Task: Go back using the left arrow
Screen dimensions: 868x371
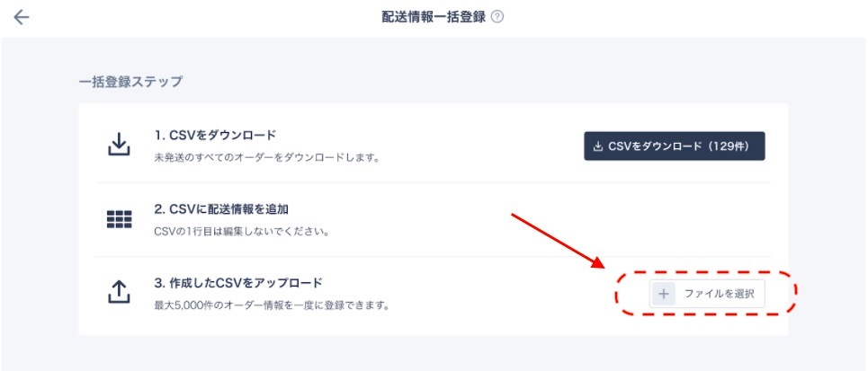Action: tap(21, 18)
